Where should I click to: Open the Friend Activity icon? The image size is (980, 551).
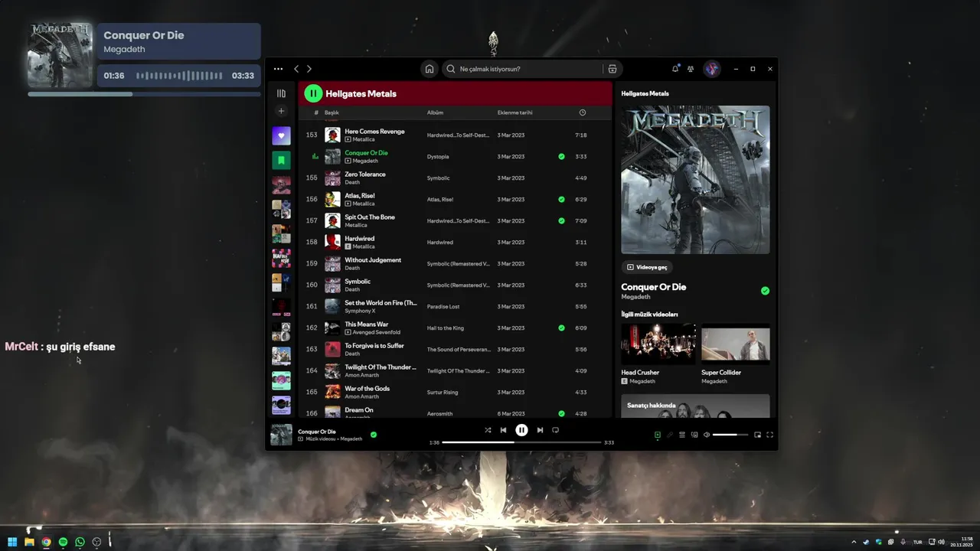point(691,69)
